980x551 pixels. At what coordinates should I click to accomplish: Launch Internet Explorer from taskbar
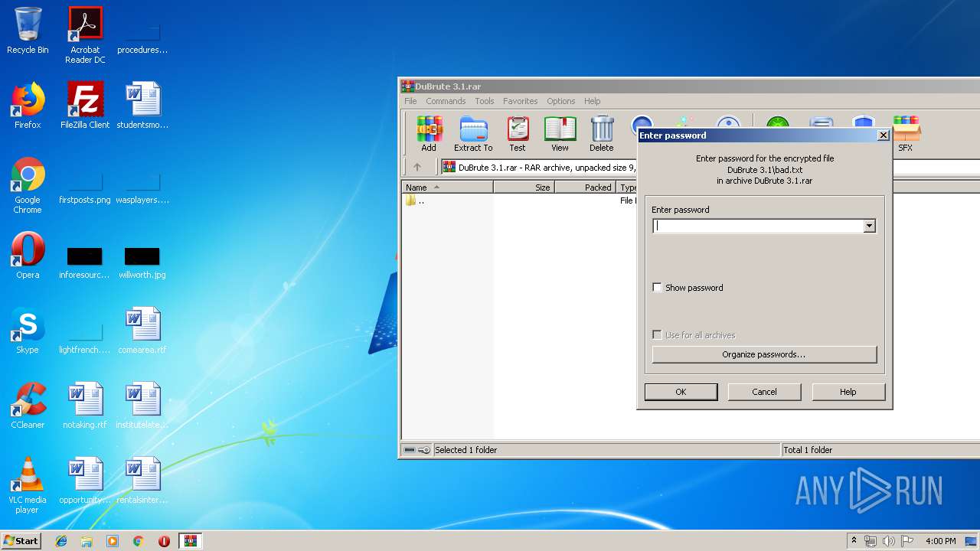point(61,541)
